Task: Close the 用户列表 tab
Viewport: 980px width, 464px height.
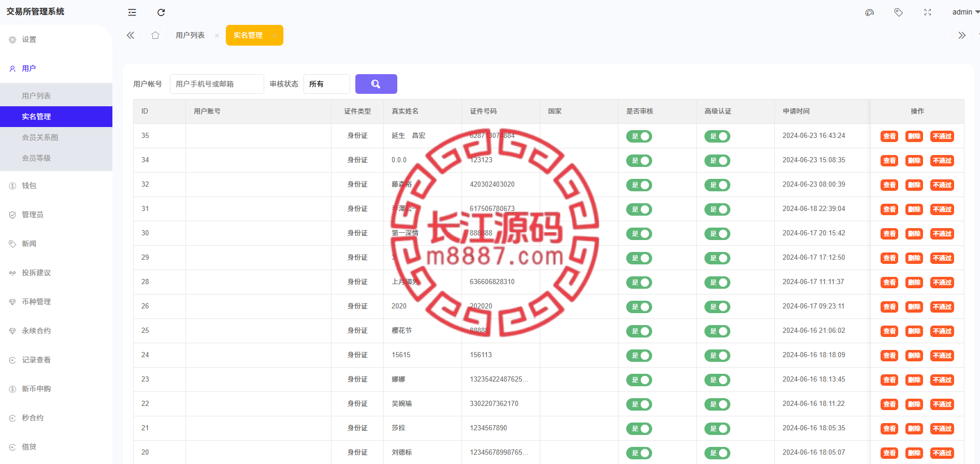Action: pyautogui.click(x=217, y=35)
